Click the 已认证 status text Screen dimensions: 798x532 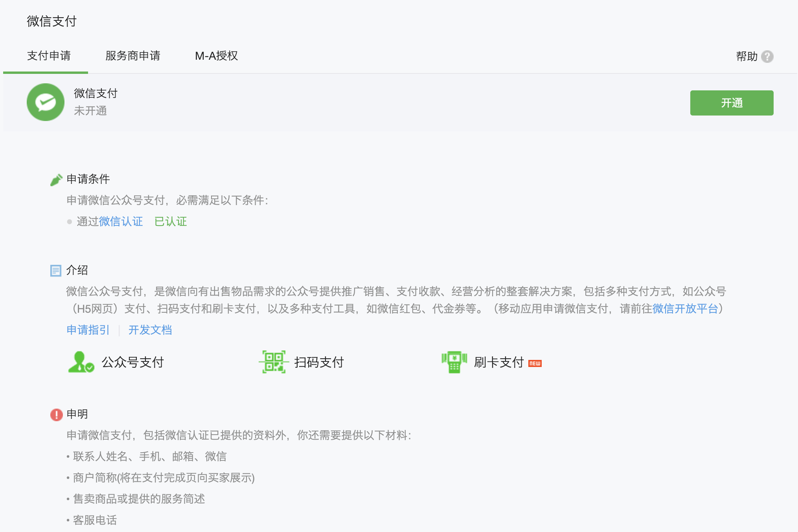pyautogui.click(x=170, y=221)
